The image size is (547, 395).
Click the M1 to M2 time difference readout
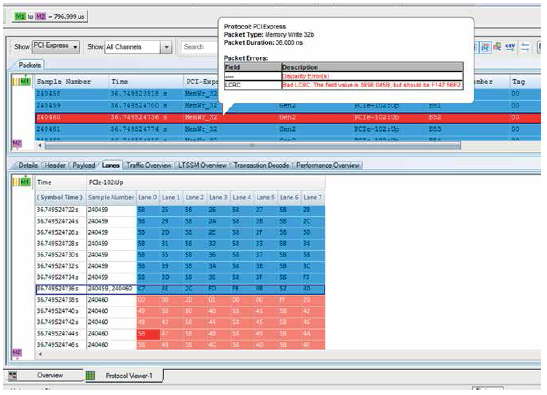[50, 16]
